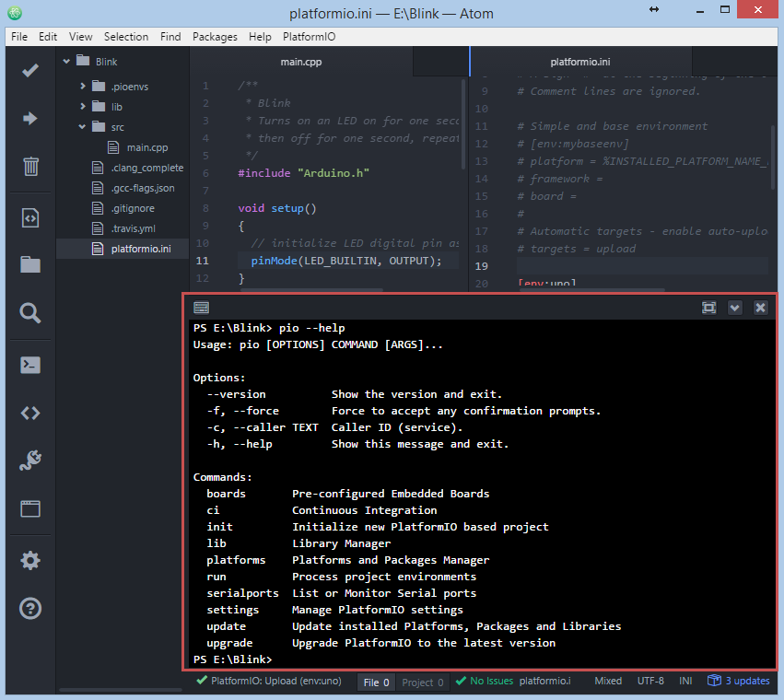Image resolution: width=784 pixels, height=700 pixels.
Task: Open the Selection menu
Action: [x=126, y=37]
